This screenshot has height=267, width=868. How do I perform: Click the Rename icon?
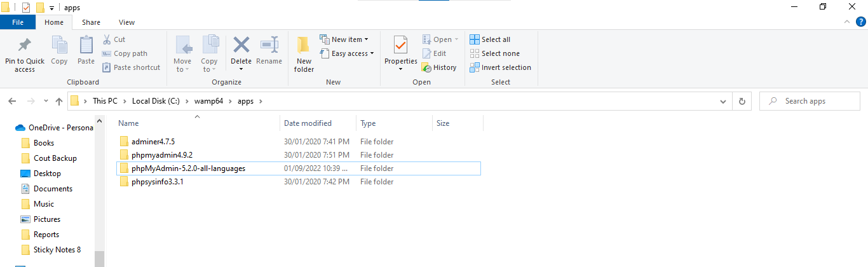click(x=269, y=45)
